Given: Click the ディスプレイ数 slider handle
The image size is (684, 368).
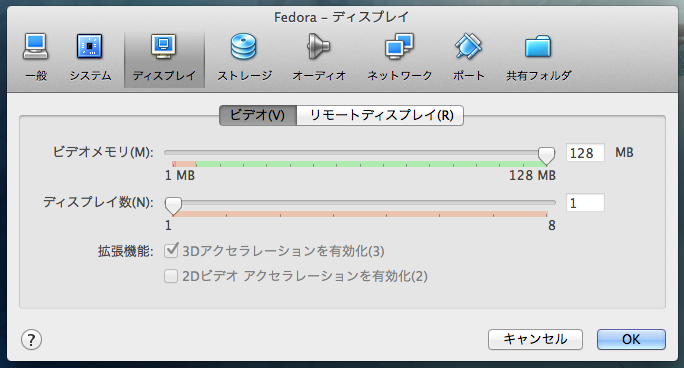Looking at the screenshot, I should click(x=173, y=205).
